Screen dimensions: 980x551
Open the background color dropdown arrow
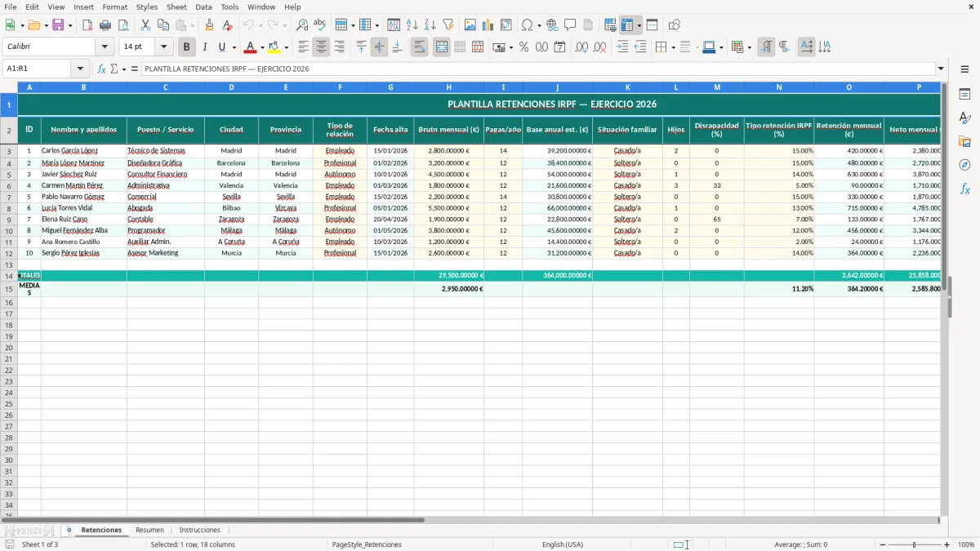tap(286, 47)
